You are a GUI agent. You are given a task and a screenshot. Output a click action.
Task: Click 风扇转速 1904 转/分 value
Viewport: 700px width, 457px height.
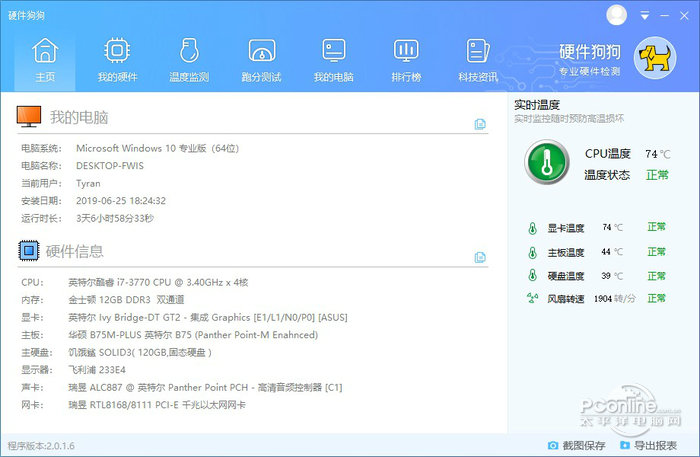pos(614,299)
